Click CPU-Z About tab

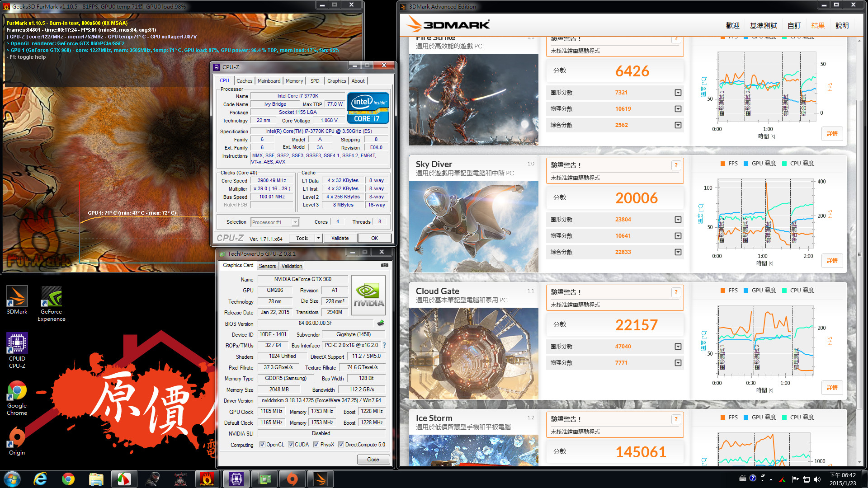(358, 81)
